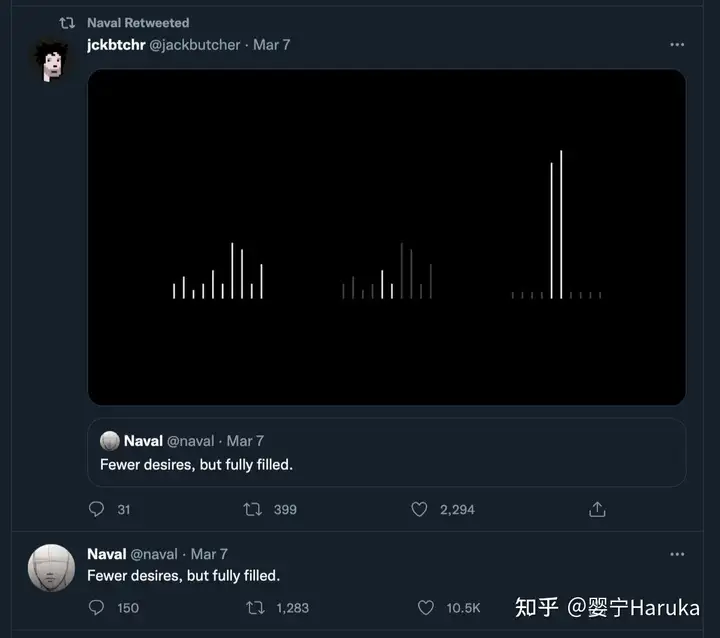This screenshot has height=638, width=720.
Task: Like Naval's tweet with 10.5K likes
Action: click(x=426, y=607)
